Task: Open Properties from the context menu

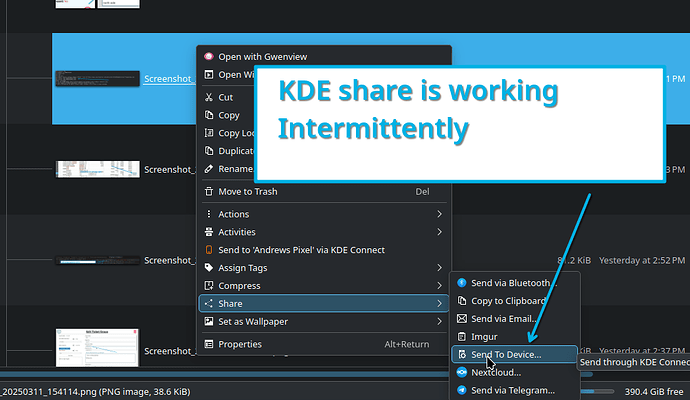Action: (x=324, y=344)
